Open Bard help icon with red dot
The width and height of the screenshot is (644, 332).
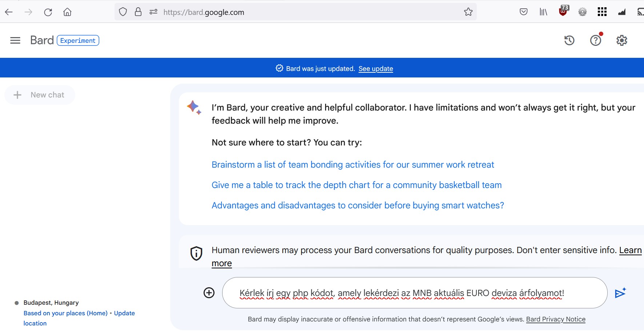[596, 40]
